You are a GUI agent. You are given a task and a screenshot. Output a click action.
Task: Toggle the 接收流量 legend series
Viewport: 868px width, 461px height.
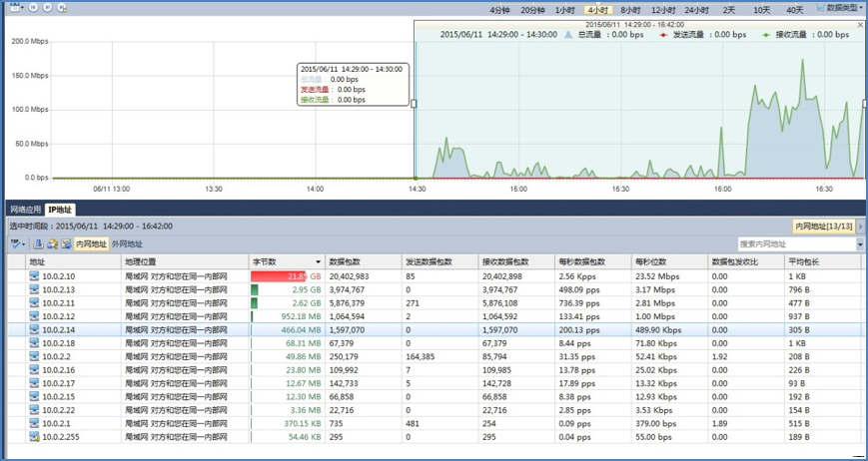point(781,34)
